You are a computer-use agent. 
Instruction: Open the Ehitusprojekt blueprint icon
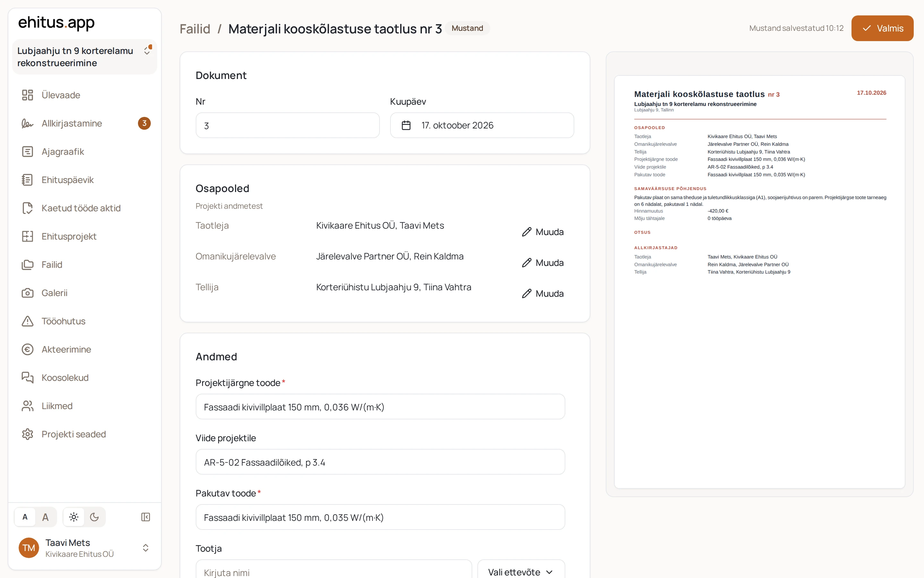tap(28, 236)
